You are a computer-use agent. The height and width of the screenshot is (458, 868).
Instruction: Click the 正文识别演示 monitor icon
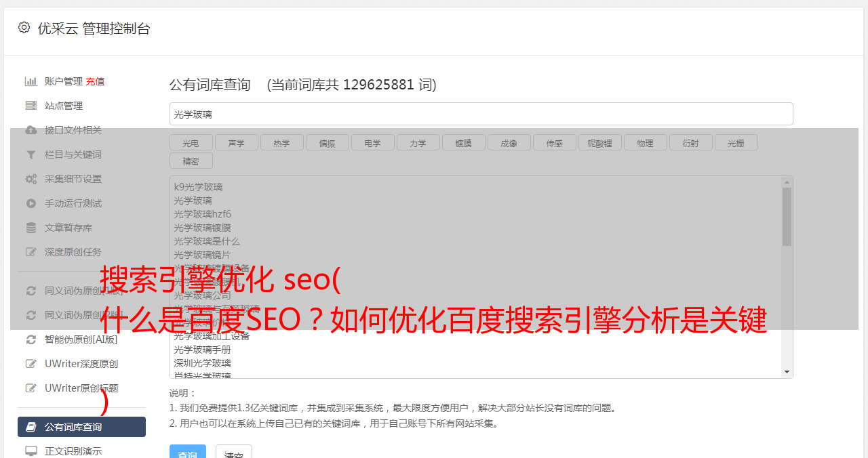point(31,451)
